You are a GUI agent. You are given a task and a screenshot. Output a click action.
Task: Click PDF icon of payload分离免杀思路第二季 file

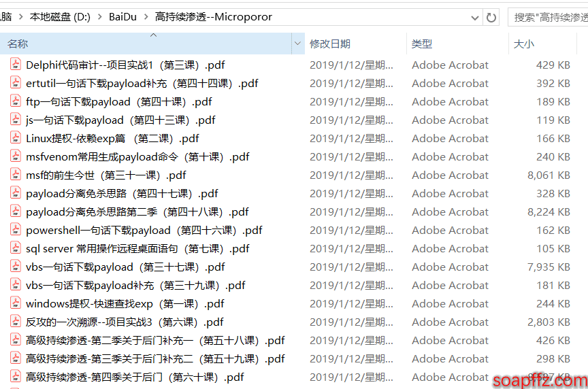tap(16, 212)
